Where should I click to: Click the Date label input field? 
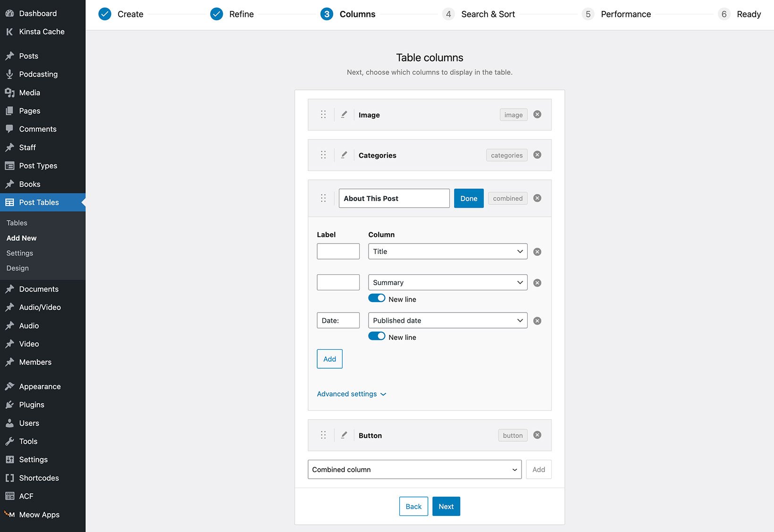[x=338, y=320]
